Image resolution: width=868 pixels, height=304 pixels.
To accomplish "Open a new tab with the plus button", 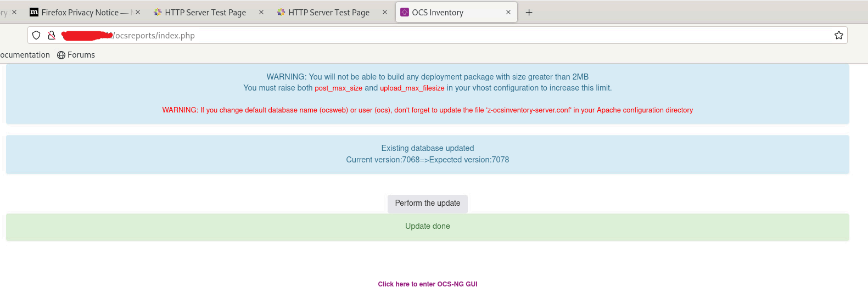I will [x=529, y=12].
